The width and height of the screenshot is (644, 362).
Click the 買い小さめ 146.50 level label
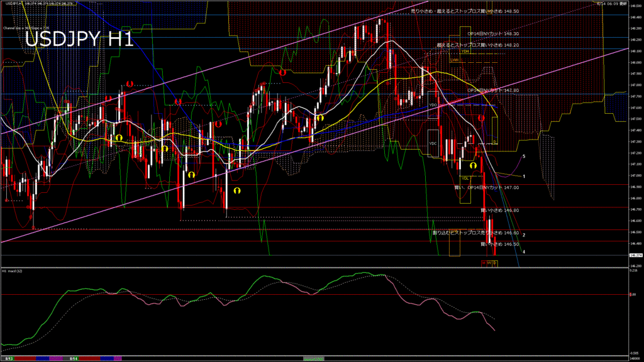pyautogui.click(x=499, y=244)
